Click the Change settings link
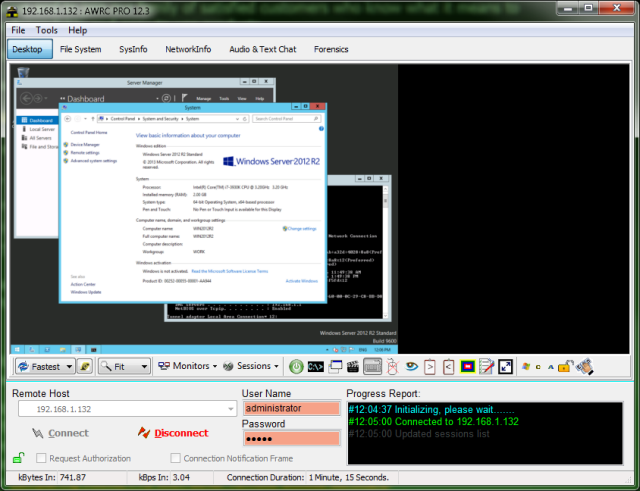The width and height of the screenshot is (640, 491). pos(302,229)
